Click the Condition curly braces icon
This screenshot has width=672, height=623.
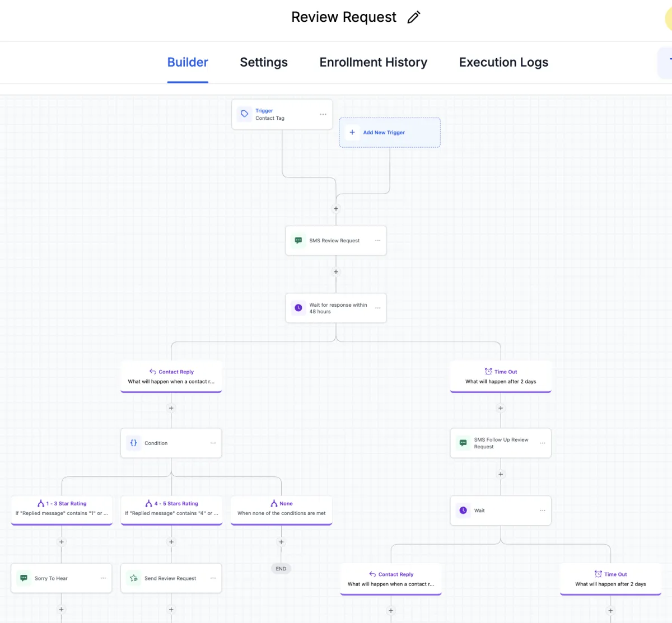click(x=134, y=443)
